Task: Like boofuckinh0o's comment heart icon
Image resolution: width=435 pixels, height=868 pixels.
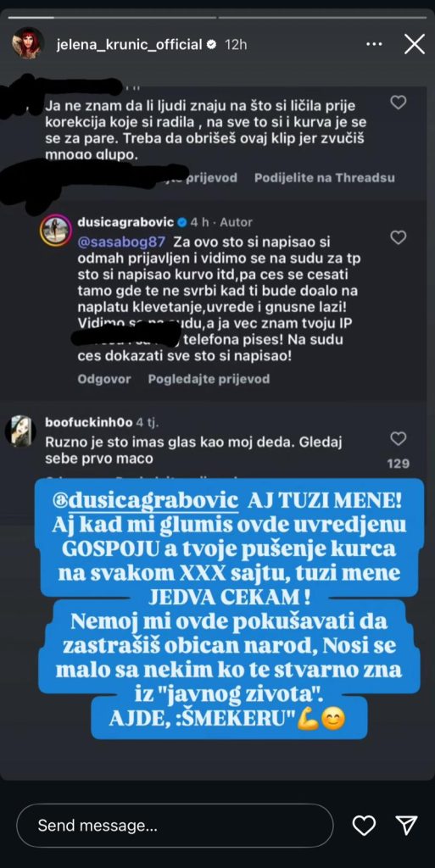Action: click(398, 439)
